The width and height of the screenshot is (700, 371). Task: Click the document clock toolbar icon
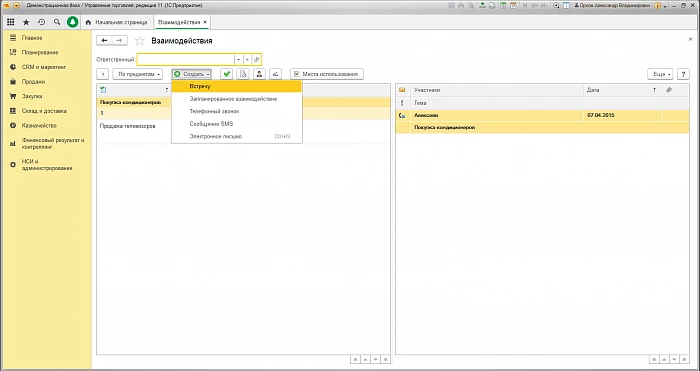click(243, 74)
